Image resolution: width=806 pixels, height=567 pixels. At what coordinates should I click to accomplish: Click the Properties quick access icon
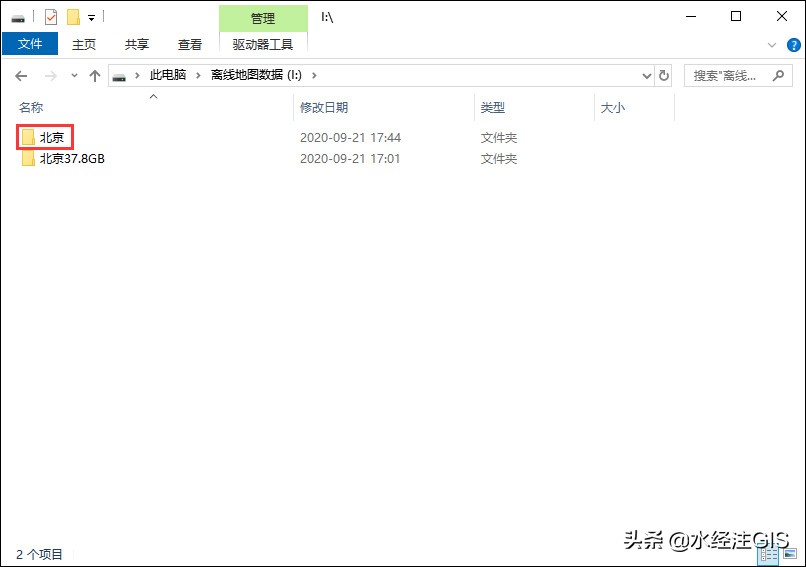(51, 17)
